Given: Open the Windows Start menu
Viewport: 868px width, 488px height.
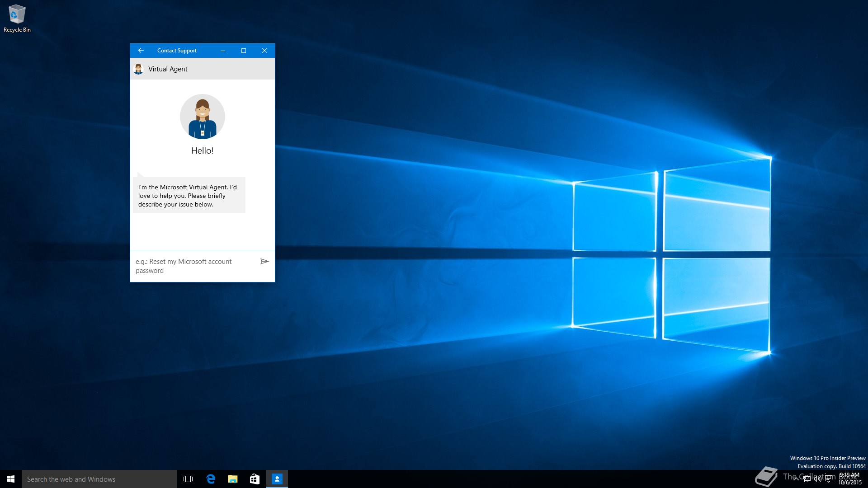Looking at the screenshot, I should [11, 479].
